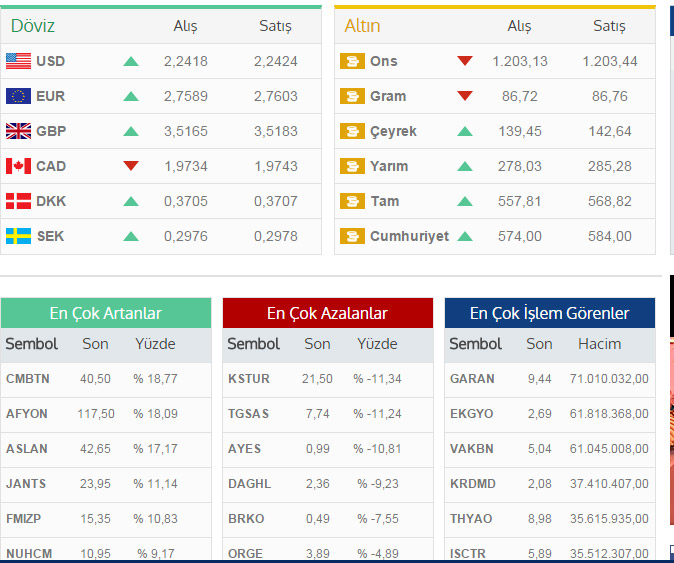Open the Döviz section heading
Image resolution: width=674 pixels, height=563 pixels.
[x=33, y=26]
